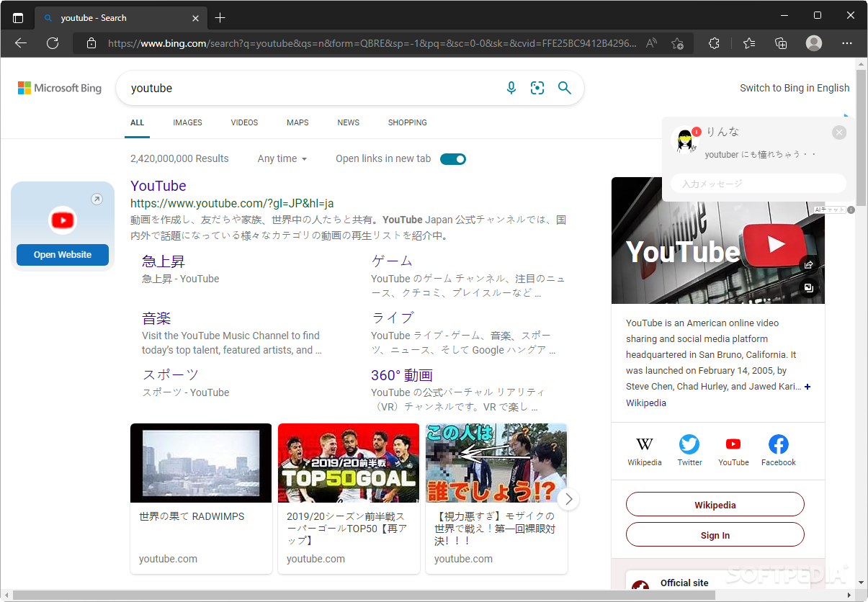Screen dimensions: 868x602
Task: Click the image expand icon on YouTube card
Action: tap(808, 288)
